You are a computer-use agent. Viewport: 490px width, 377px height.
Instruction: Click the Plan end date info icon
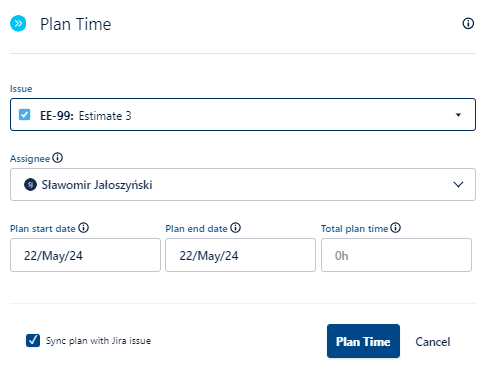coord(235,228)
